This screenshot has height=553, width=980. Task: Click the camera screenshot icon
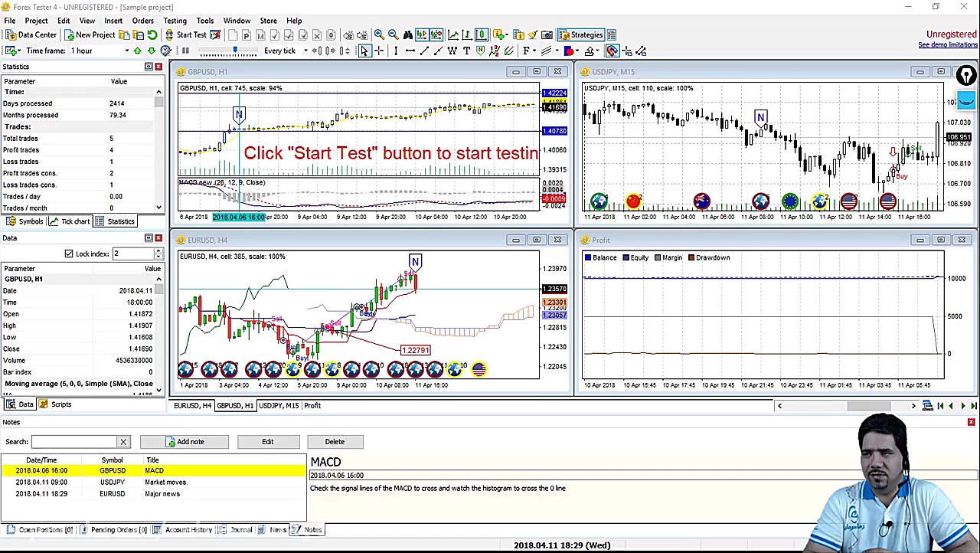pos(547,34)
